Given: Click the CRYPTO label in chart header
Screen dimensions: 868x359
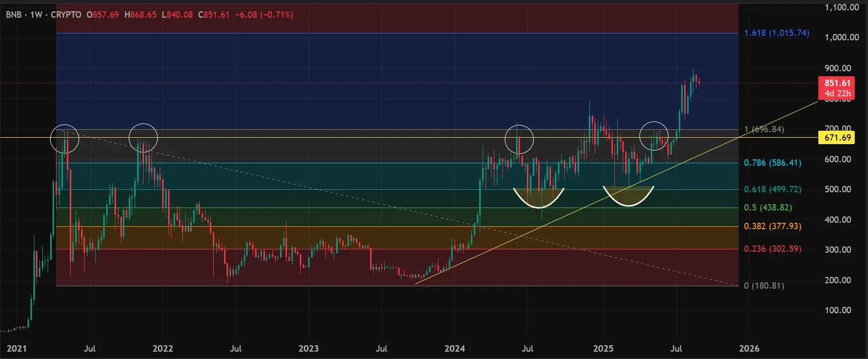Looking at the screenshot, I should tap(66, 15).
